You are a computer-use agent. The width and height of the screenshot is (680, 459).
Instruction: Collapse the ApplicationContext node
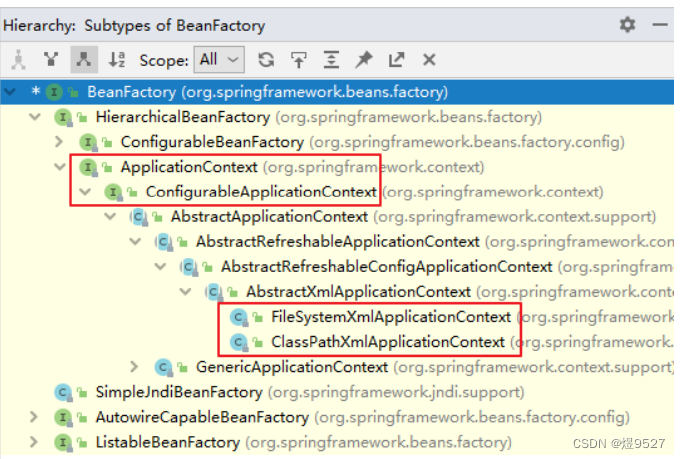[60, 167]
